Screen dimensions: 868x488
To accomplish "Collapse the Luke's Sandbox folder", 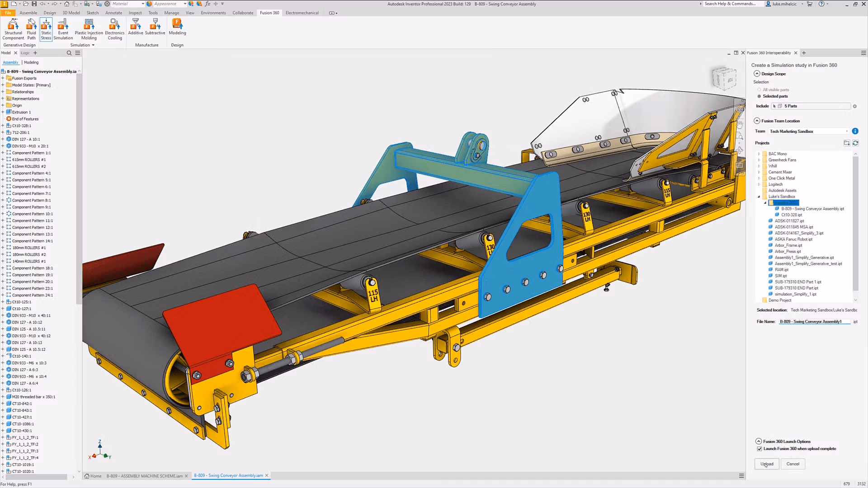I will coord(759,197).
